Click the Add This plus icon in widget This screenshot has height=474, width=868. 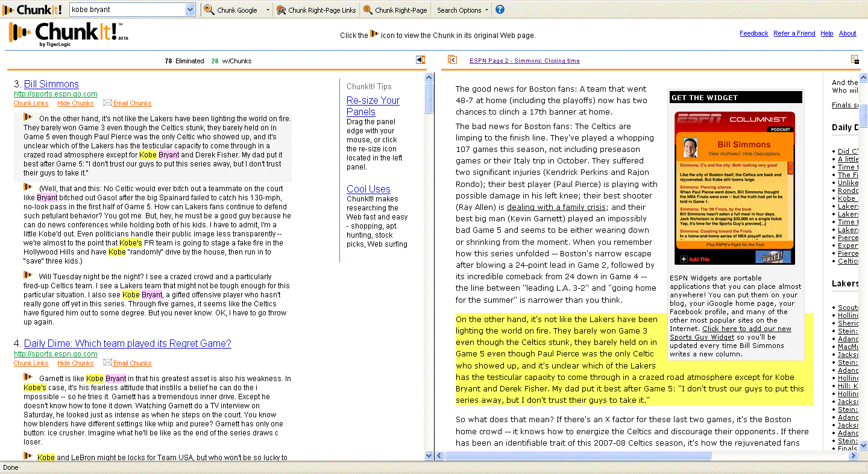pyautogui.click(x=684, y=259)
